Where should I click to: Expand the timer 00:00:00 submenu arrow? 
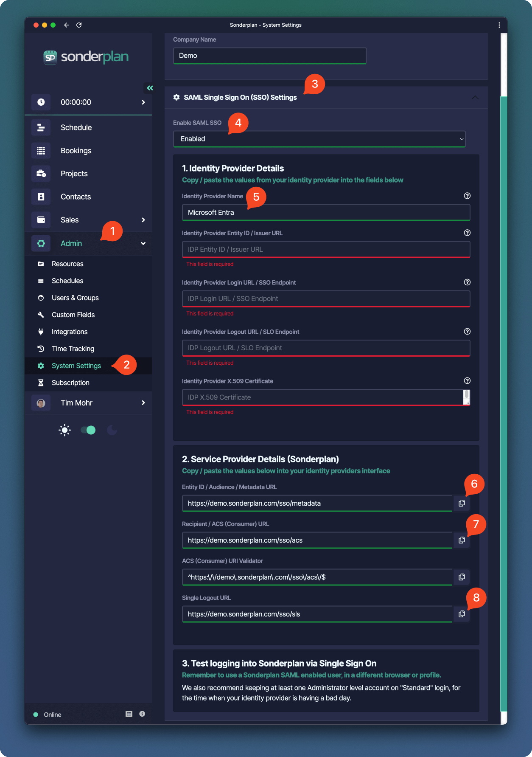[x=143, y=102]
